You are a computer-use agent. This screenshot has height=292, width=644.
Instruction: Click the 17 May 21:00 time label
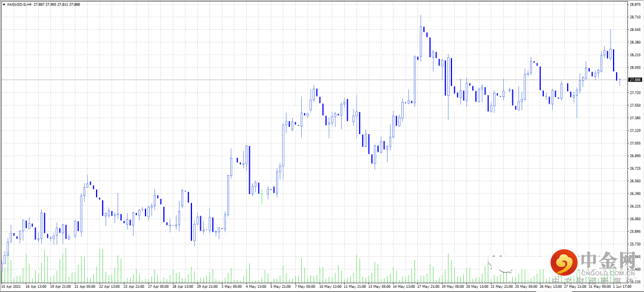pos(428,286)
